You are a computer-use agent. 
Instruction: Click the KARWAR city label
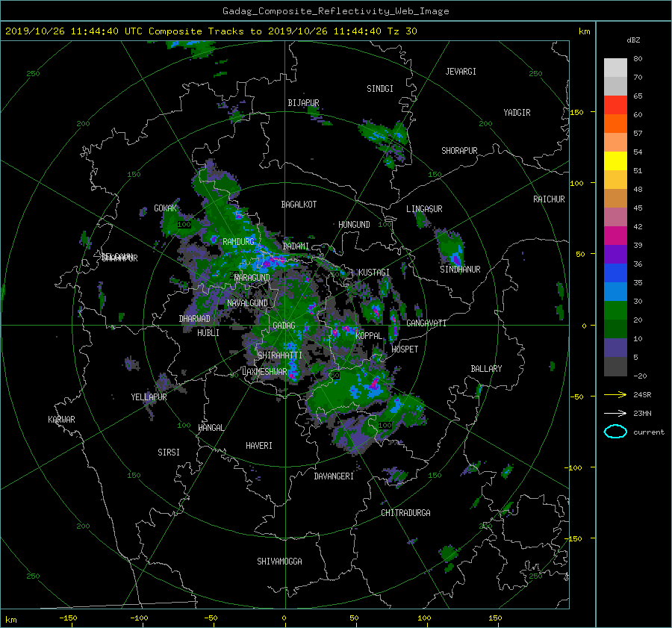(61, 420)
